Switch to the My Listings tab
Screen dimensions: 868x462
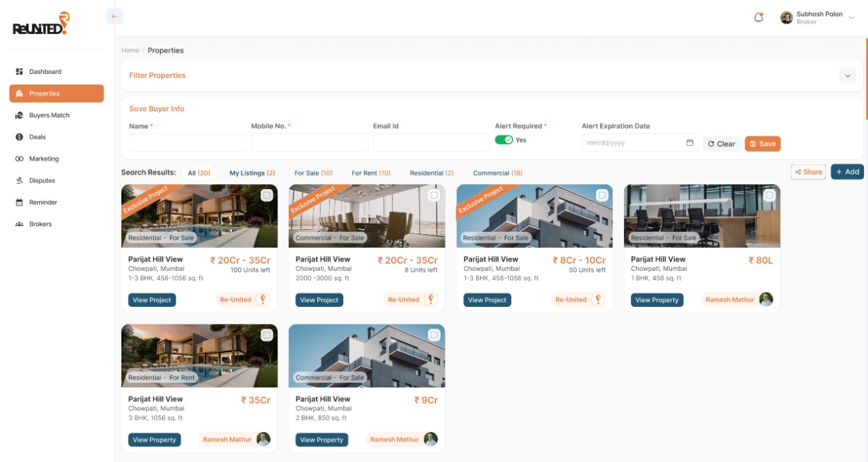252,173
